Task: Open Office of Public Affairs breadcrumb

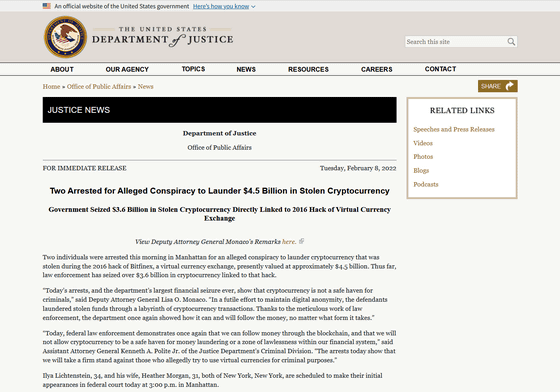Action: coord(99,86)
